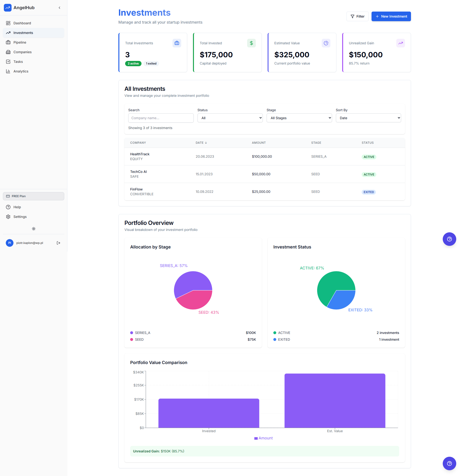Screen dimensions: 462x476
Task: Sort the table by the Date column header
Action: tap(201, 143)
